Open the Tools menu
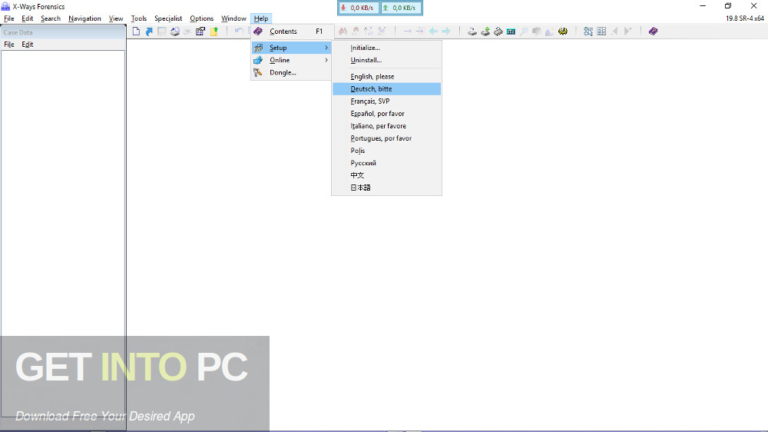 click(139, 19)
